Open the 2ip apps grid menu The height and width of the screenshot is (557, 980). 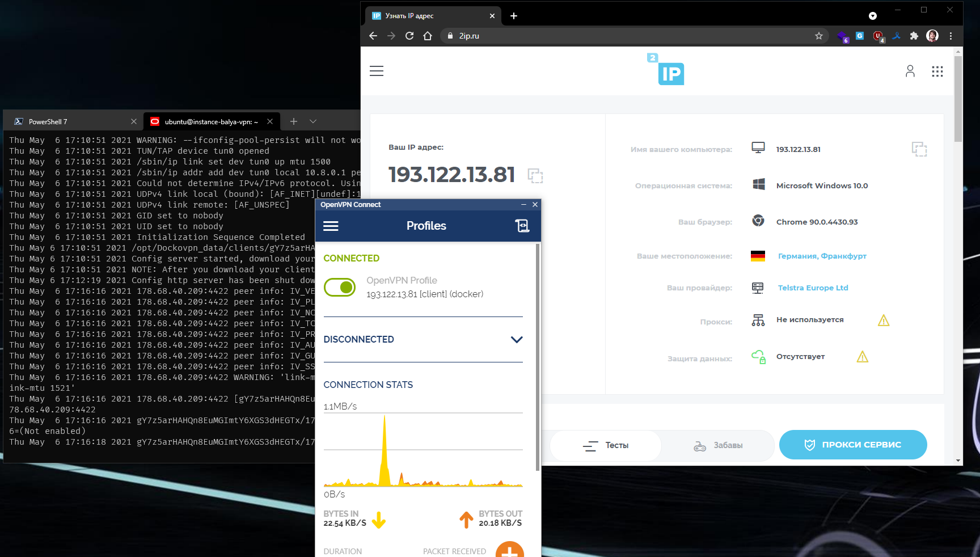[937, 71]
